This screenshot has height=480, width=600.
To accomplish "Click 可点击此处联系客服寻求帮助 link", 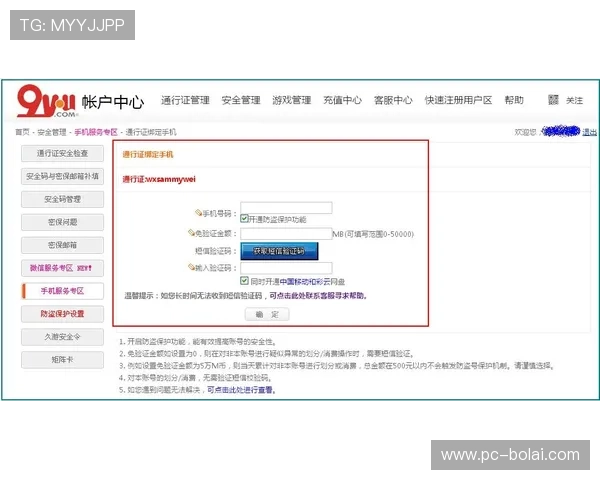I will 318,296.
